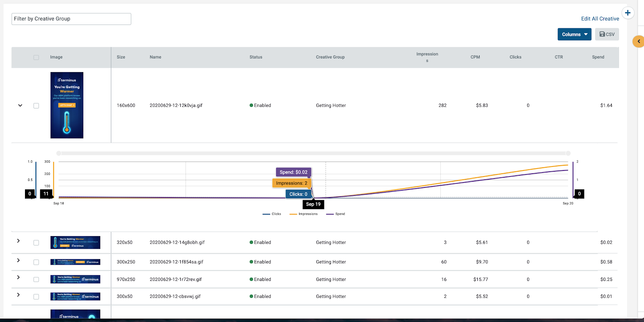Sort by Status column header

pyautogui.click(x=256, y=57)
